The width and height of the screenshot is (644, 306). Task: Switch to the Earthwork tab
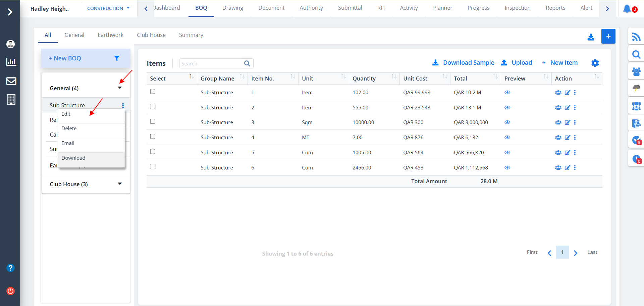110,35
